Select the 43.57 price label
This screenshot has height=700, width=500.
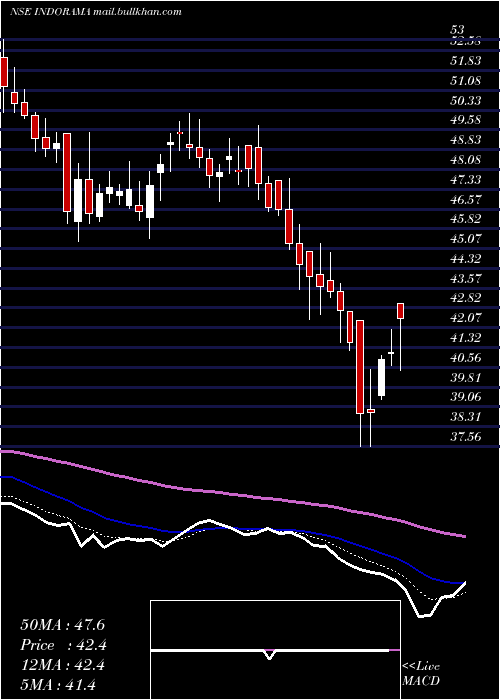(466, 278)
